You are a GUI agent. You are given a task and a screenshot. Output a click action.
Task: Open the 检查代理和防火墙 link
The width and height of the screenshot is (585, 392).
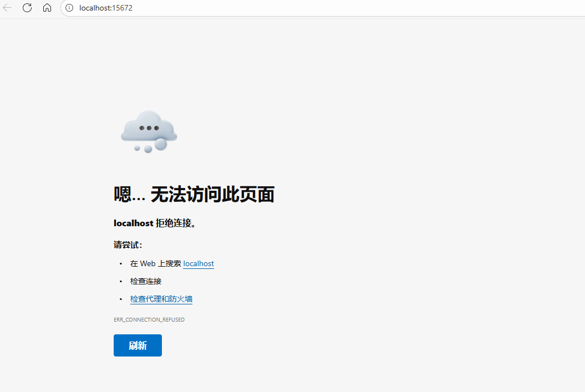pos(161,299)
